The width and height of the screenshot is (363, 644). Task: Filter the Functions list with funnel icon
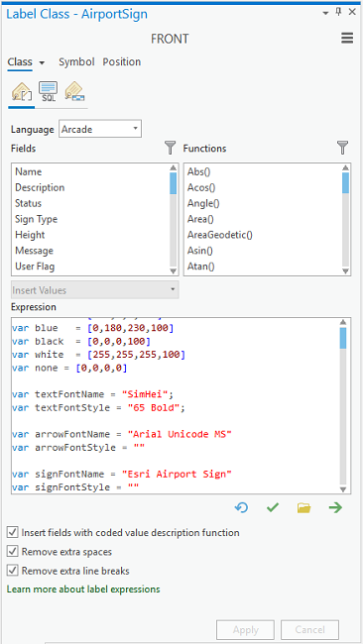342,148
